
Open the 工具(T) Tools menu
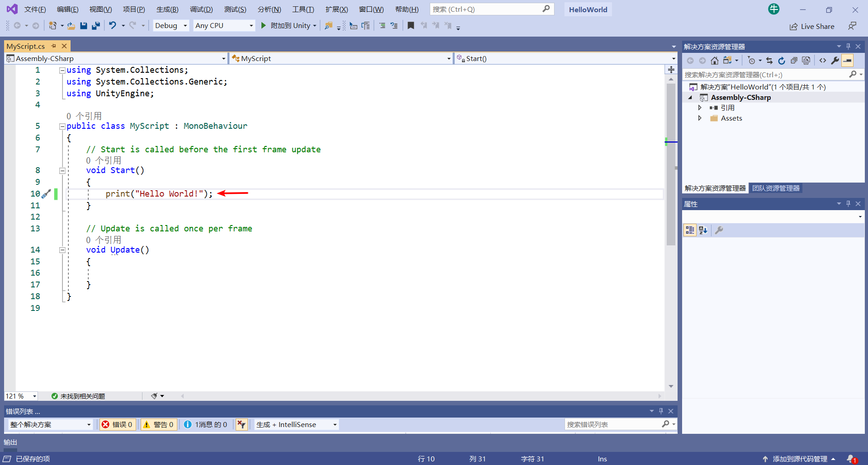click(x=303, y=9)
